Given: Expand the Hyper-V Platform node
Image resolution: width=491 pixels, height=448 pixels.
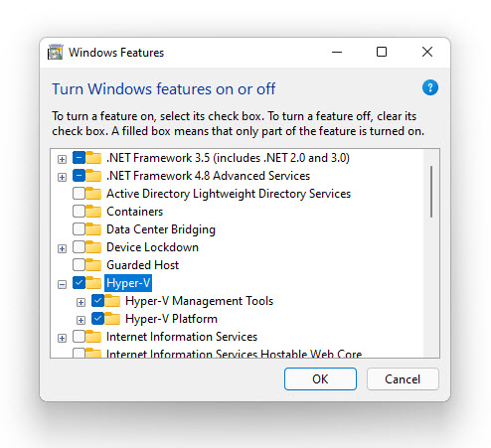Looking at the screenshot, I should [81, 320].
